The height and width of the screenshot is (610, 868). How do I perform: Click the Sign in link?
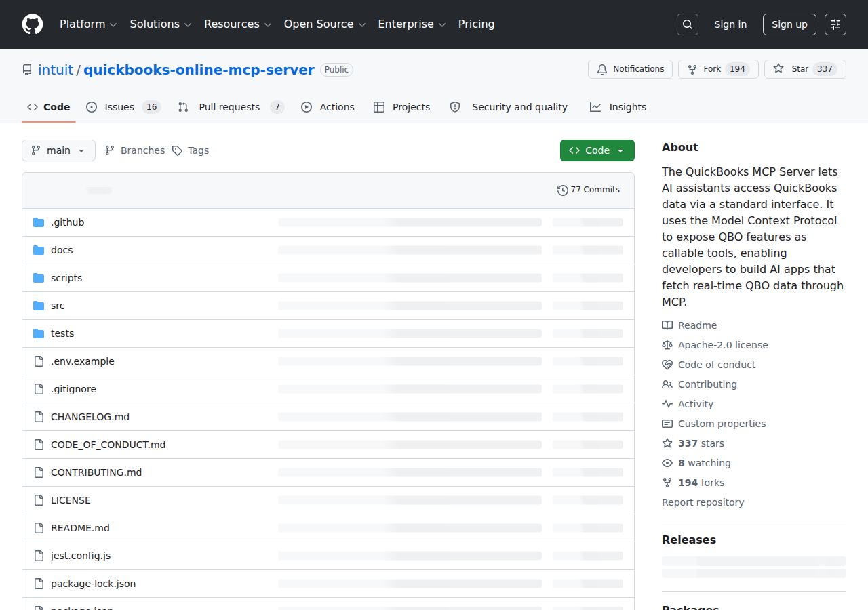click(x=730, y=24)
